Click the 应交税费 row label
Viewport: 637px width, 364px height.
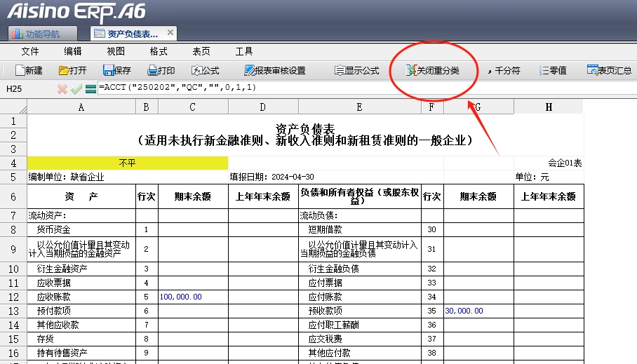pyautogui.click(x=325, y=339)
